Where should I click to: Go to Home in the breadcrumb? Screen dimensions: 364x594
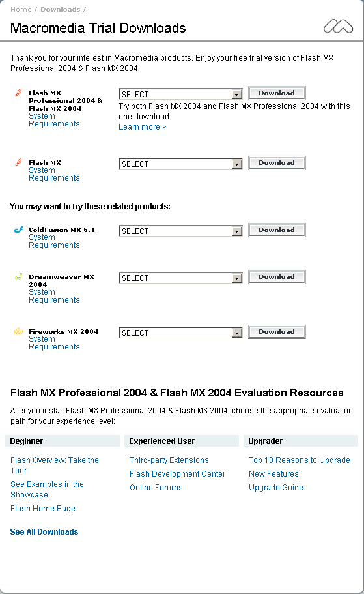tap(21, 10)
